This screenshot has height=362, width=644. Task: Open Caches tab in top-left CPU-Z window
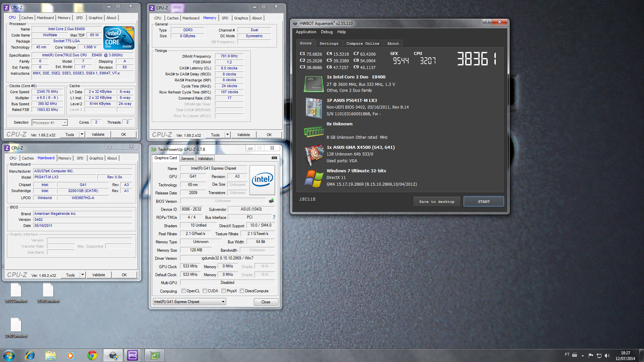coord(27,18)
